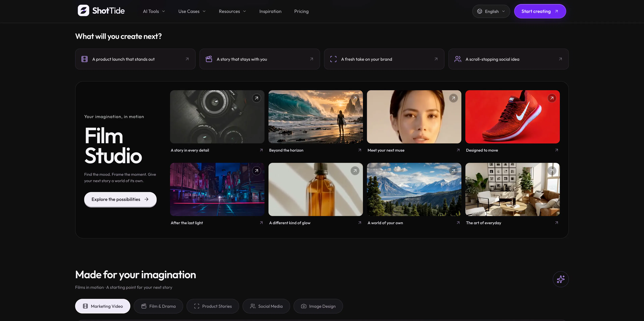
Task: Click arrow beside 'Beyond the horizon' caption
Action: [x=360, y=150]
